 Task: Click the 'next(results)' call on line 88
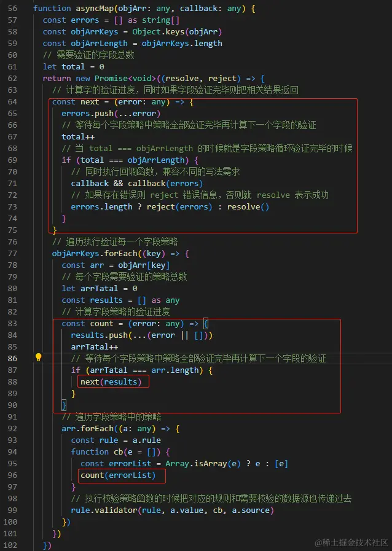click(111, 381)
